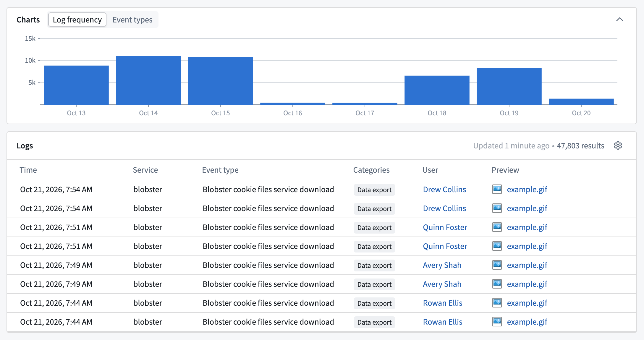Open example.gif in the first log row
The width and height of the screenshot is (644, 340).
coord(527,190)
